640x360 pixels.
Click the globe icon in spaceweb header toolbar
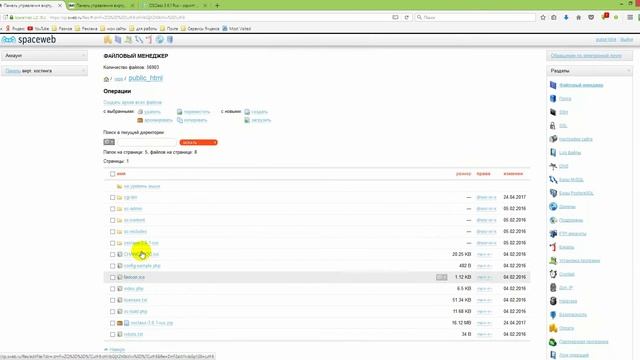[160, 40]
